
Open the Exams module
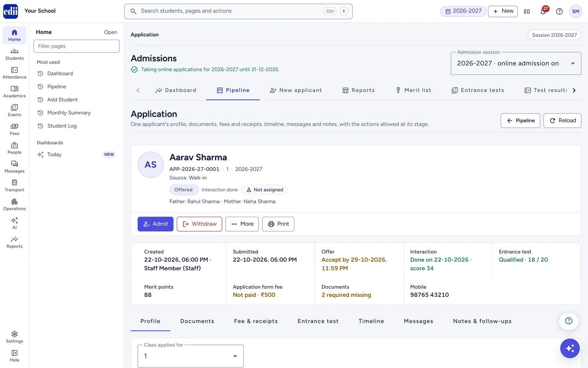point(14,111)
